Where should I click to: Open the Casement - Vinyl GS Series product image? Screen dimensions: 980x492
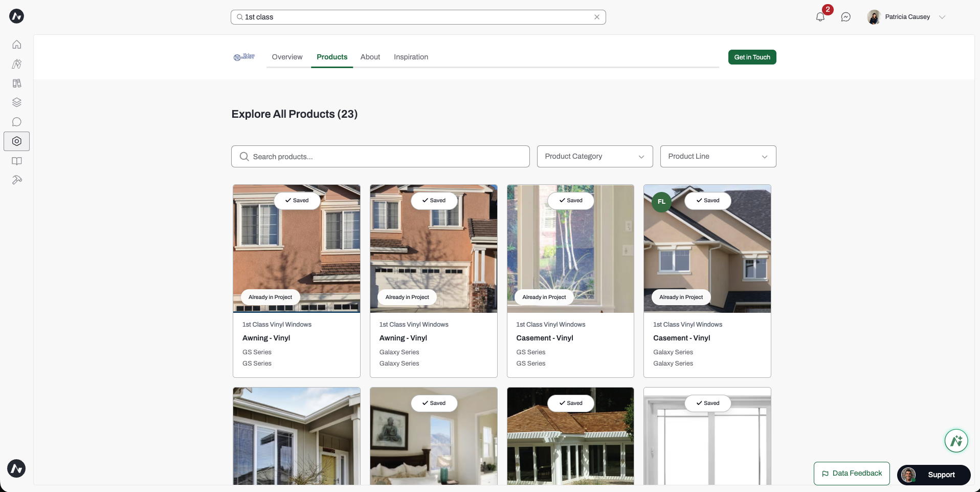[570, 249]
